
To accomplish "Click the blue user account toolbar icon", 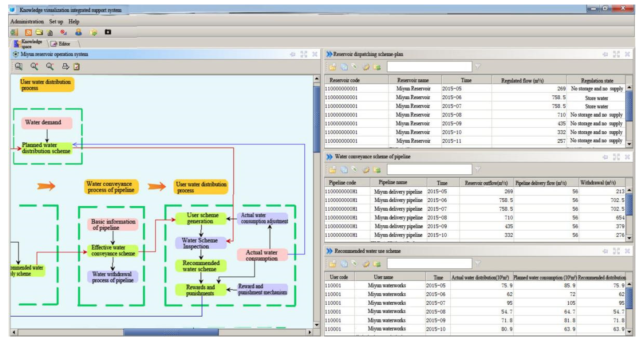I will pyautogui.click(x=78, y=32).
